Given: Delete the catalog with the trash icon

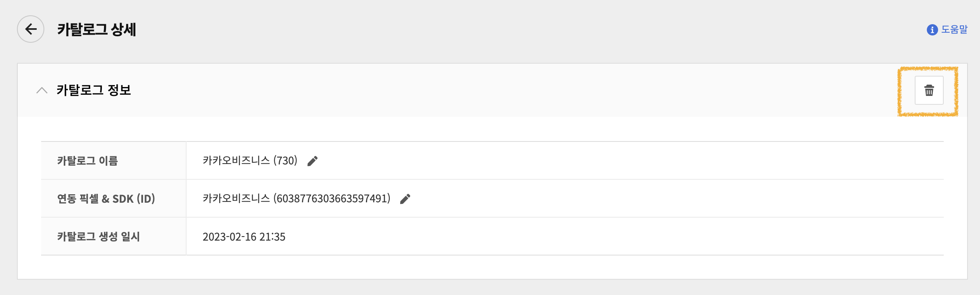Looking at the screenshot, I should [x=929, y=90].
